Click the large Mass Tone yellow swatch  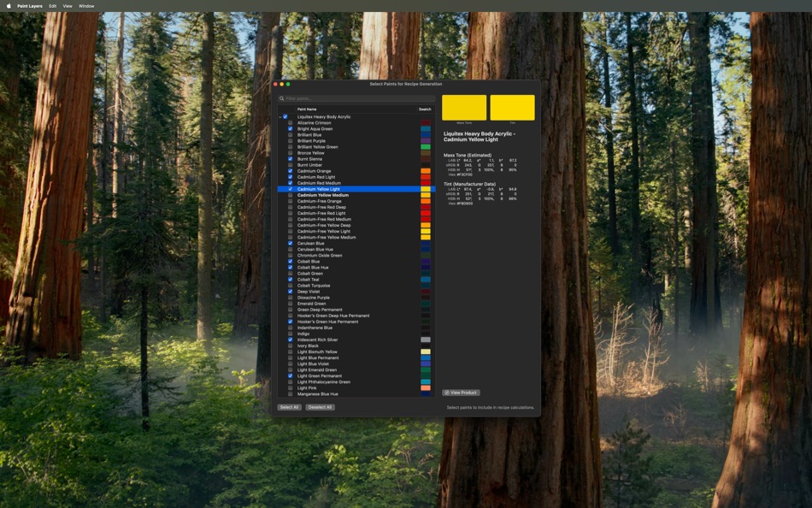(464, 108)
